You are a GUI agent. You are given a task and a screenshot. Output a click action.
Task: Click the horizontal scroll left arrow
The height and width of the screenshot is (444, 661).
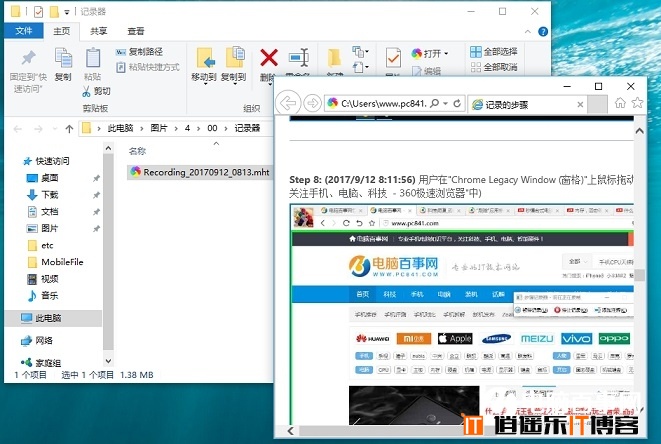(x=291, y=431)
